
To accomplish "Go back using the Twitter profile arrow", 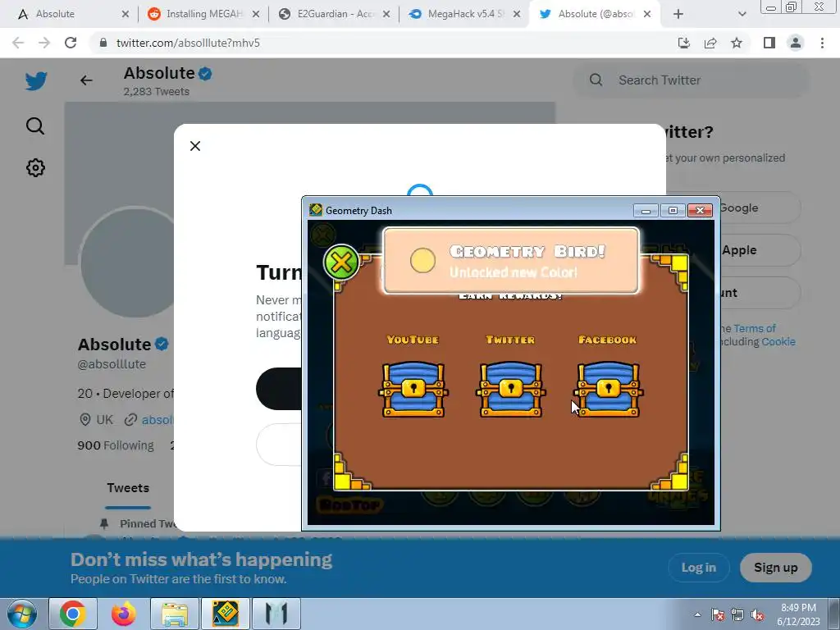I will [x=86, y=80].
